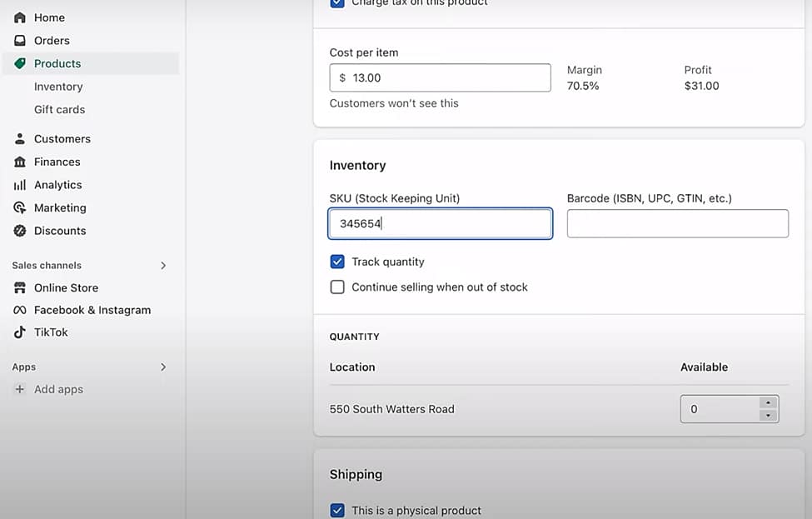The image size is (812, 519).
Task: Expand the Apps section
Action: click(163, 367)
